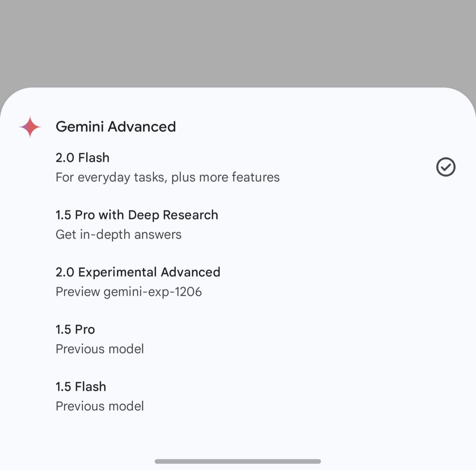476x470 pixels.
Task: Pick the 1.5 Flash model title
Action: (x=81, y=387)
